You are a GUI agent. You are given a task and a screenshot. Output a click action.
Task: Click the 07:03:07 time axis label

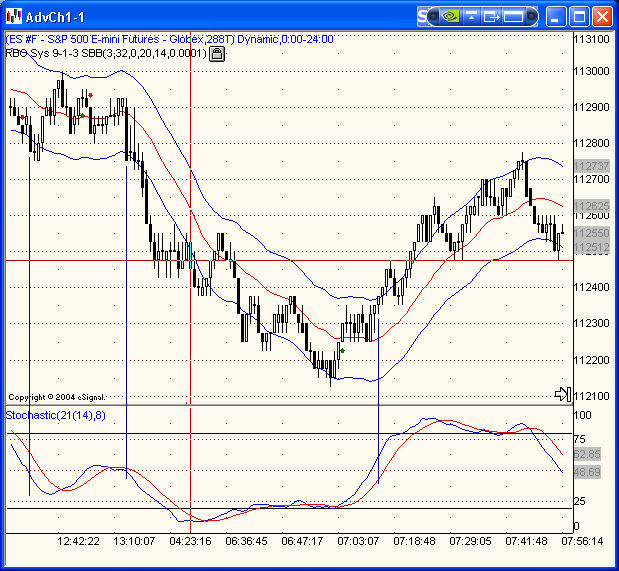358,541
